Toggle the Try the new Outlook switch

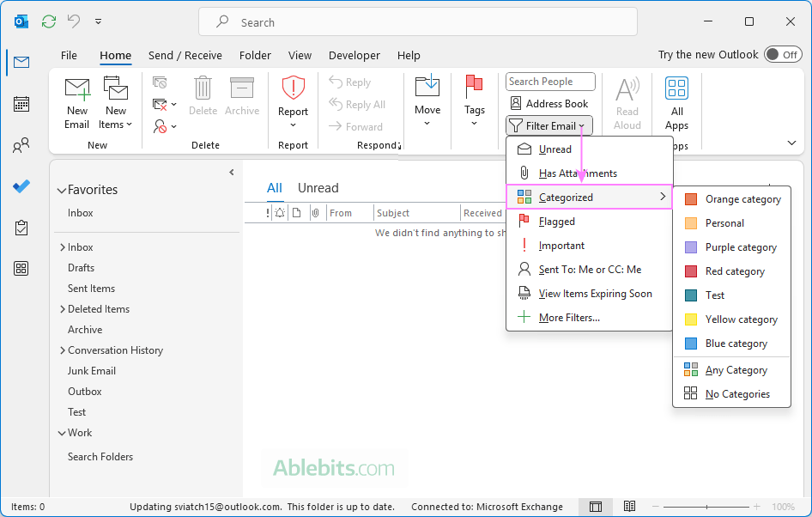tap(782, 53)
